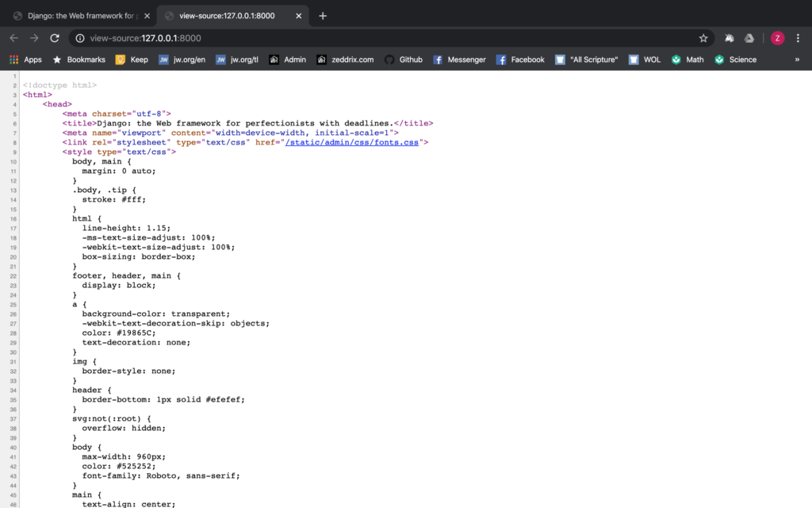Viewport: 812px width, 508px height.
Task: Open the incognito-style extension icon
Action: pyautogui.click(x=730, y=38)
